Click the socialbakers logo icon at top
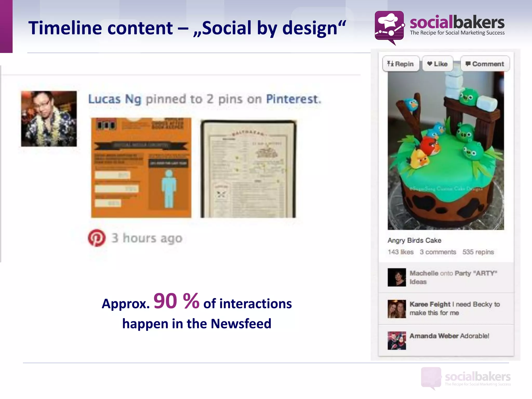Viewport: 532px width, 399px height. [390, 28]
